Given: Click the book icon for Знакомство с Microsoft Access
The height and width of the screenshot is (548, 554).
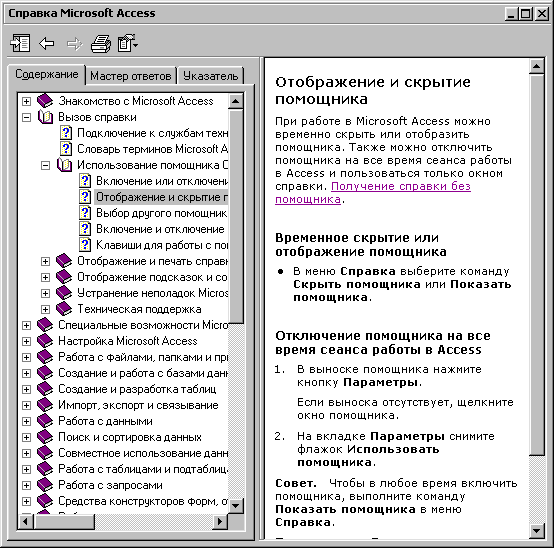Looking at the screenshot, I should (45, 101).
